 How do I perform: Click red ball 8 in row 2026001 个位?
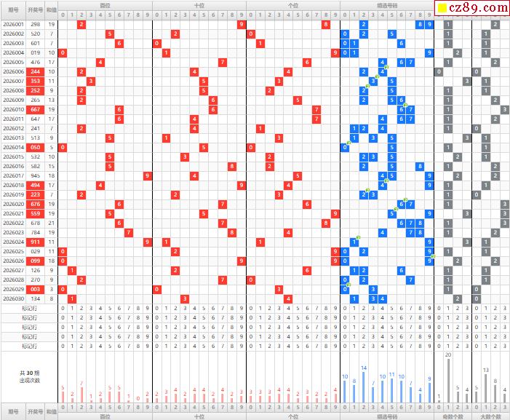click(326, 24)
